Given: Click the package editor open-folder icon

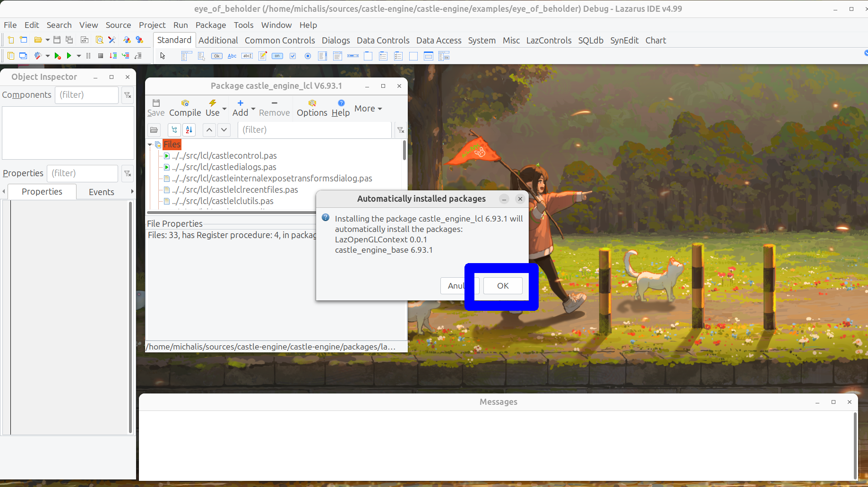Looking at the screenshot, I should click(x=154, y=129).
